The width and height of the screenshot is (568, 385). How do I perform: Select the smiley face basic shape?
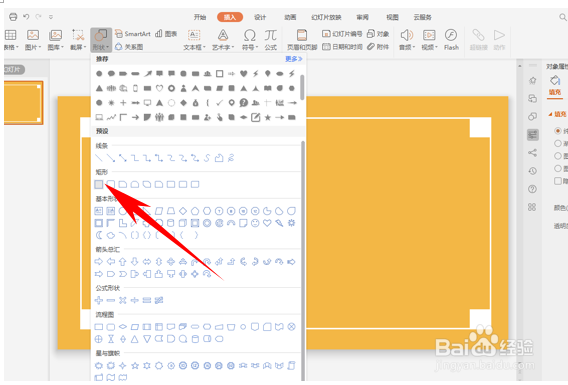pyautogui.click(x=255, y=223)
